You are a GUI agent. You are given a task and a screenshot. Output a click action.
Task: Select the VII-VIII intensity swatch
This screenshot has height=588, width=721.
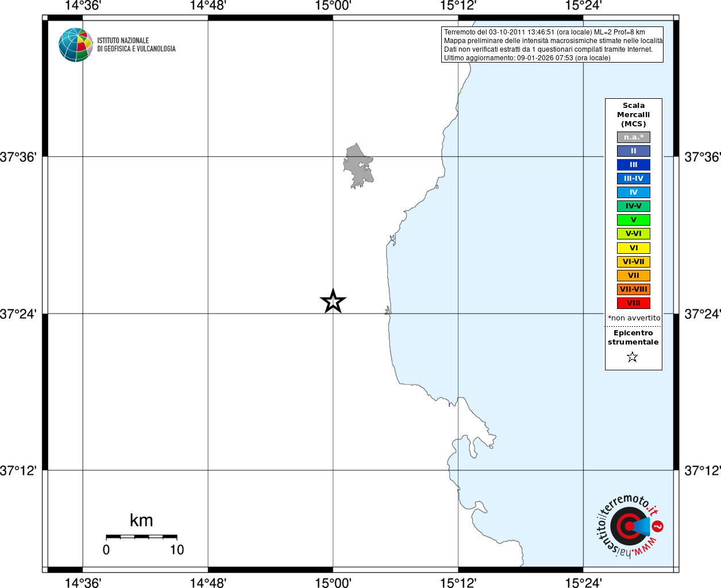pos(634,289)
